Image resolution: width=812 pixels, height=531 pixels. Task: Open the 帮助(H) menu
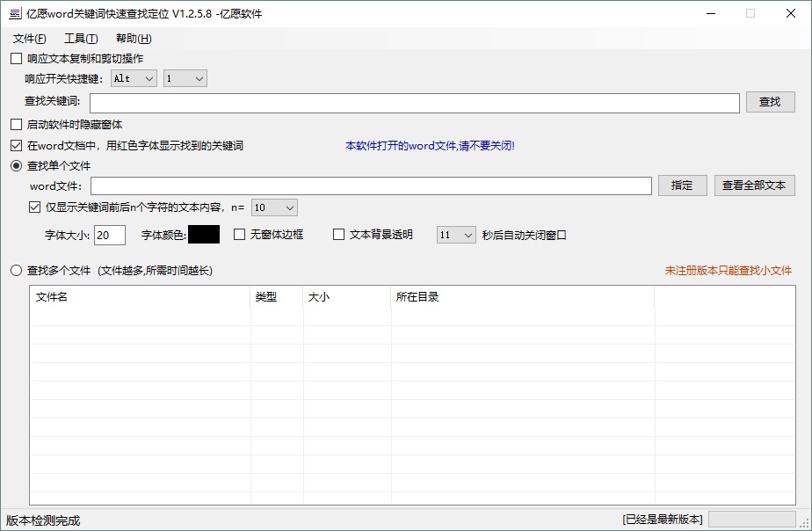134,39
